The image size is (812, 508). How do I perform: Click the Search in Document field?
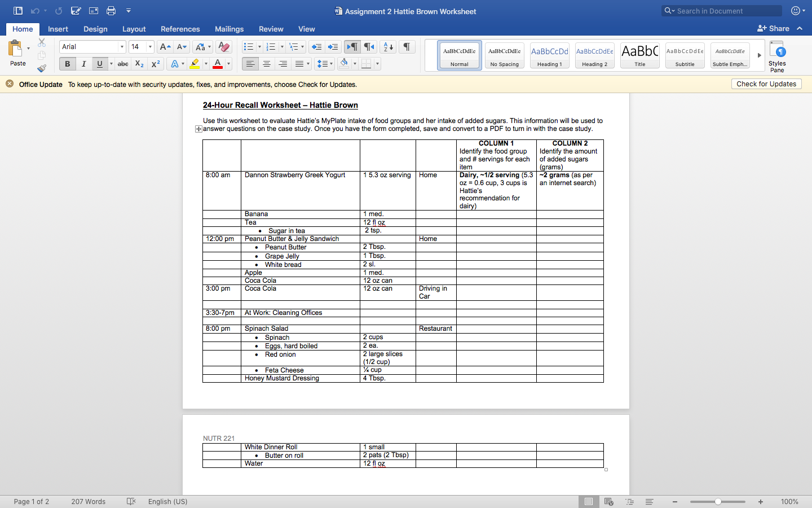[x=722, y=11]
